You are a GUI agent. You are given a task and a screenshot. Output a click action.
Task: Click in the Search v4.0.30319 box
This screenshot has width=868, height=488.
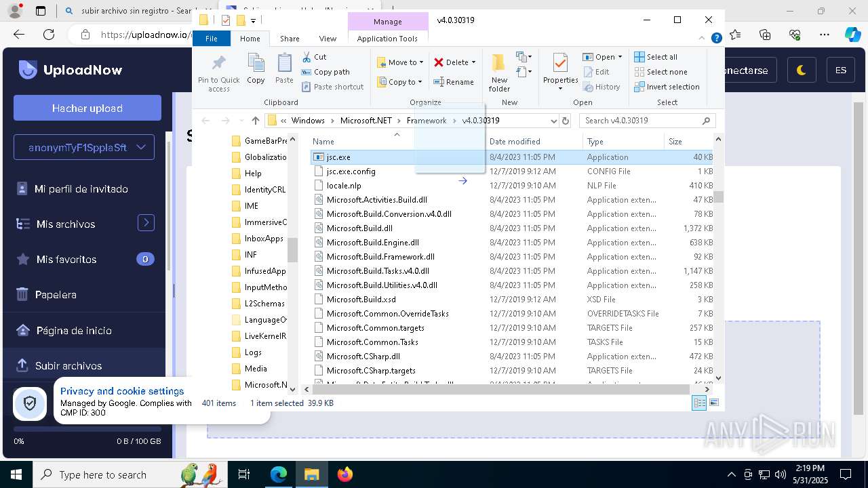(648, 121)
